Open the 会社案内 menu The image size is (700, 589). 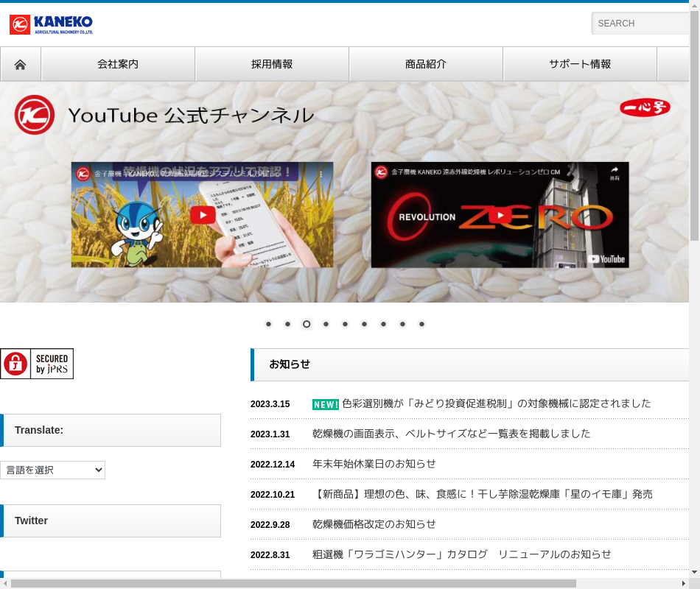(118, 64)
